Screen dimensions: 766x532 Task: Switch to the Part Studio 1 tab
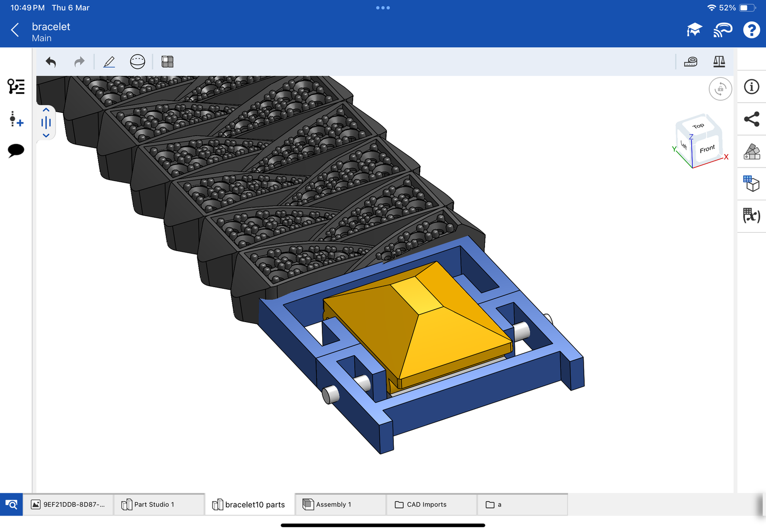(x=154, y=504)
